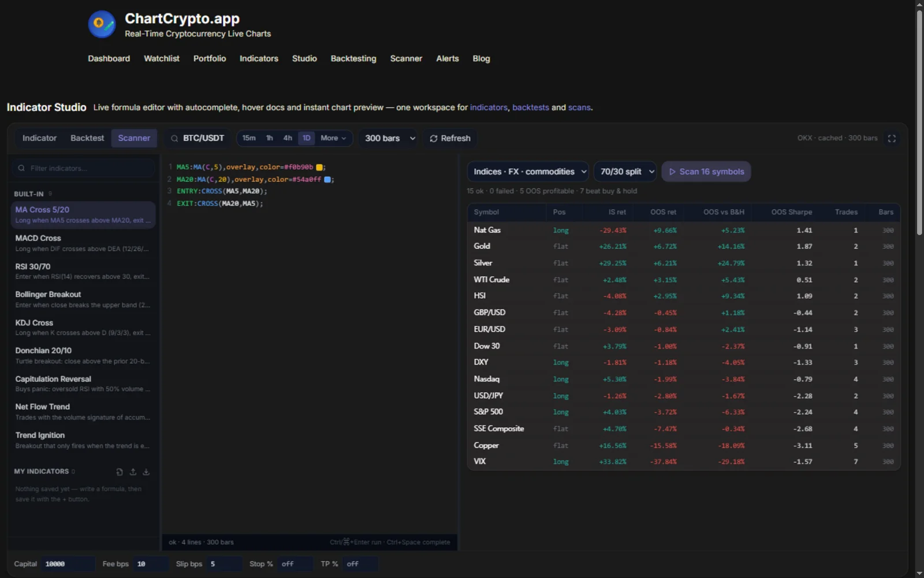Image resolution: width=924 pixels, height=578 pixels.
Task: Click the magnifier icon in filter indicators box
Action: (21, 168)
